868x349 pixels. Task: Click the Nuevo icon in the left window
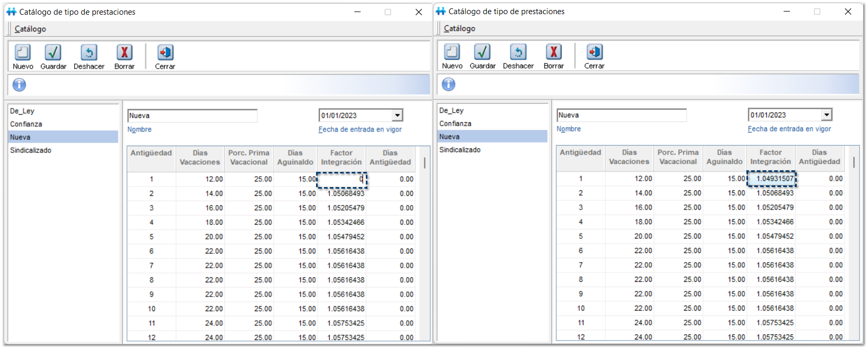click(x=23, y=53)
